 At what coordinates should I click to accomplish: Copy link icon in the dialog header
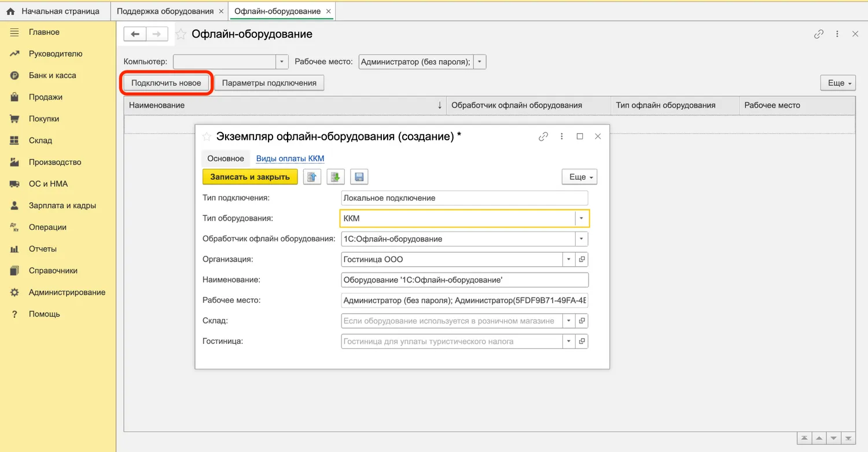543,137
